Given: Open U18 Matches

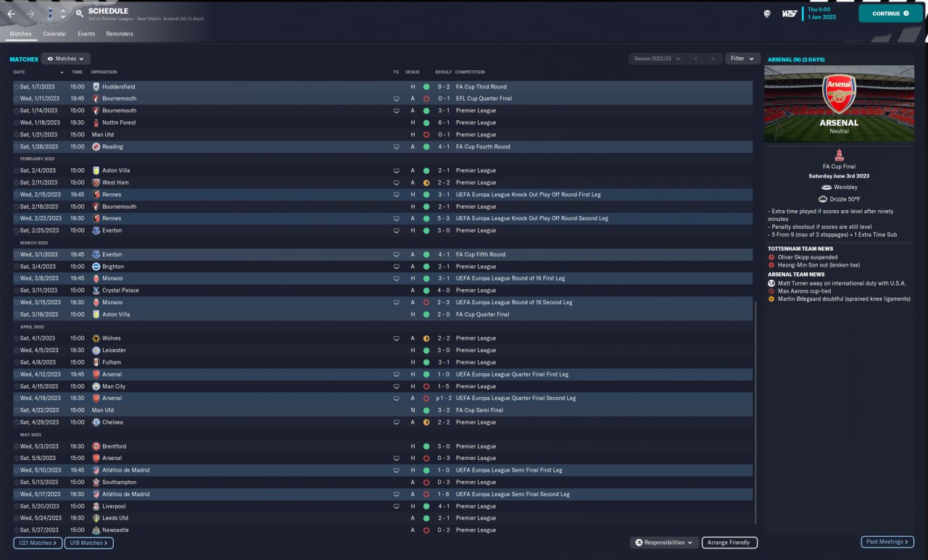Looking at the screenshot, I should coord(89,543).
